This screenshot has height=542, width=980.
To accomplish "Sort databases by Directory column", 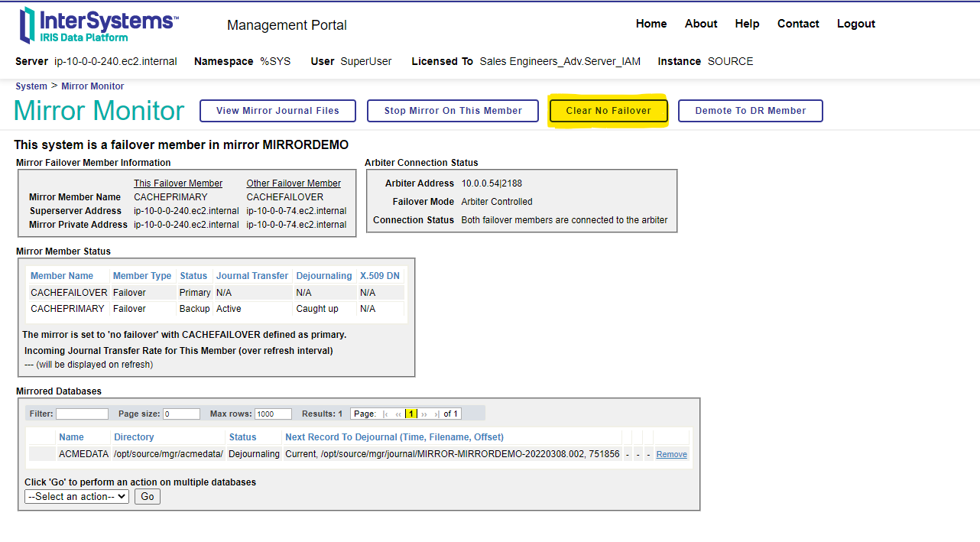I will (x=134, y=437).
